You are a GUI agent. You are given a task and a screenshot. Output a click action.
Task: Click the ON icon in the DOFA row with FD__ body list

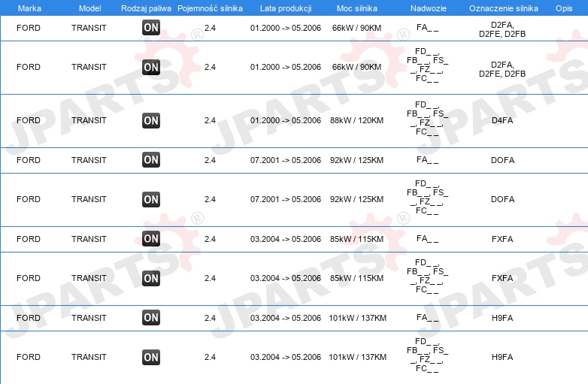151,199
